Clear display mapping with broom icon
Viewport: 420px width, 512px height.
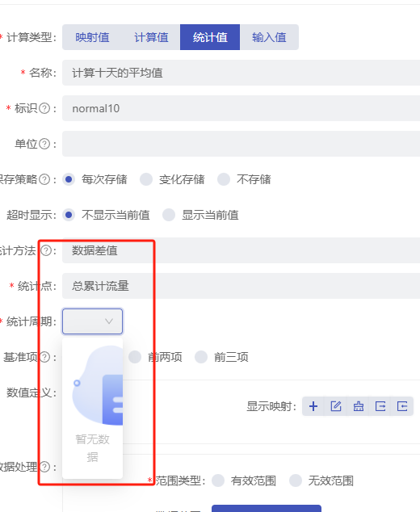pyautogui.click(x=359, y=406)
